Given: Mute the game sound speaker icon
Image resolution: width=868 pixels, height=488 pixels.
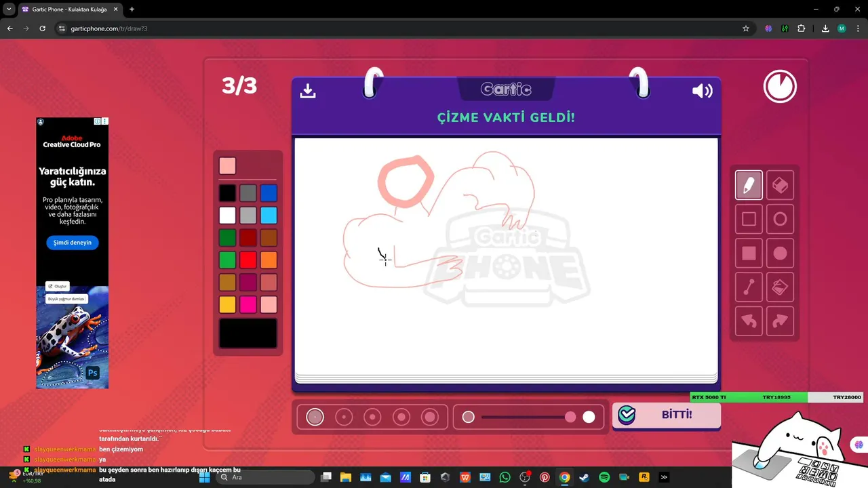Looking at the screenshot, I should (702, 91).
